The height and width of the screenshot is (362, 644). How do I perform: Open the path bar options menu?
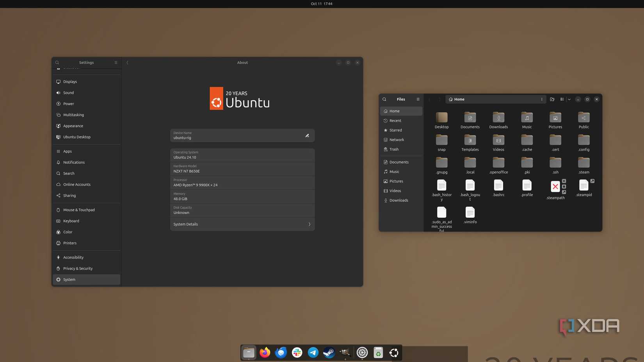tap(542, 99)
